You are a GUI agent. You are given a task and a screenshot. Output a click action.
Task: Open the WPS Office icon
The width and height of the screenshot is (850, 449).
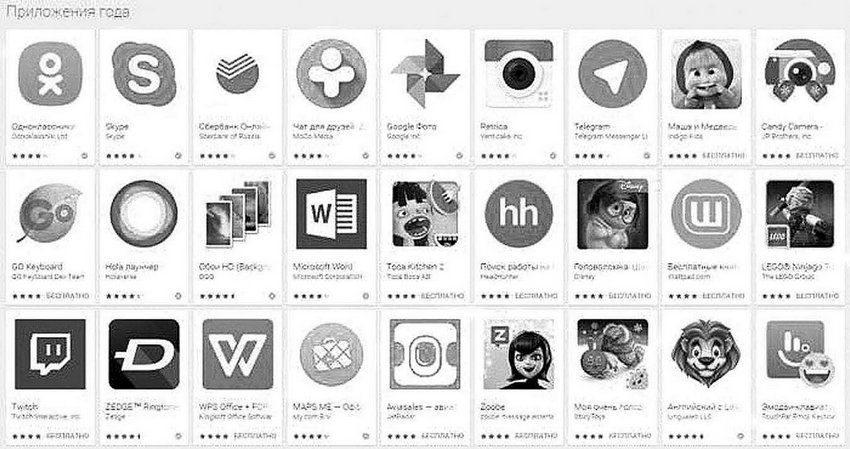point(237,354)
